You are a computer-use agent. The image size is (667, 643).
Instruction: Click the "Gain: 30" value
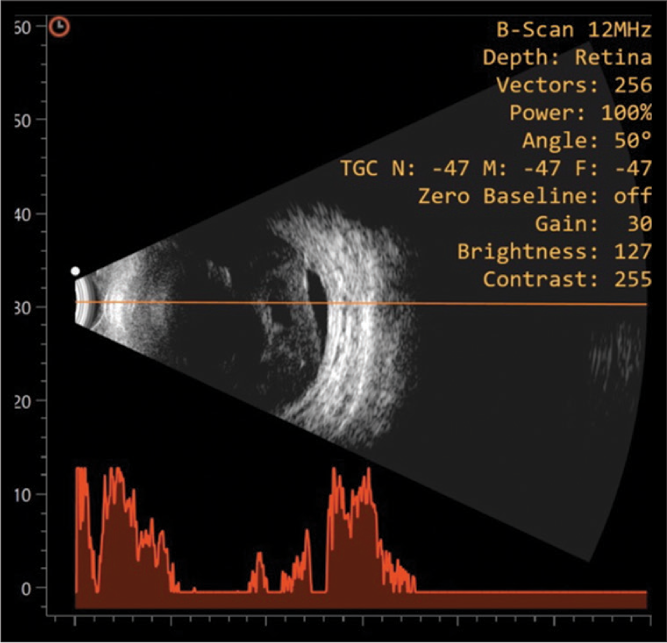(593, 224)
